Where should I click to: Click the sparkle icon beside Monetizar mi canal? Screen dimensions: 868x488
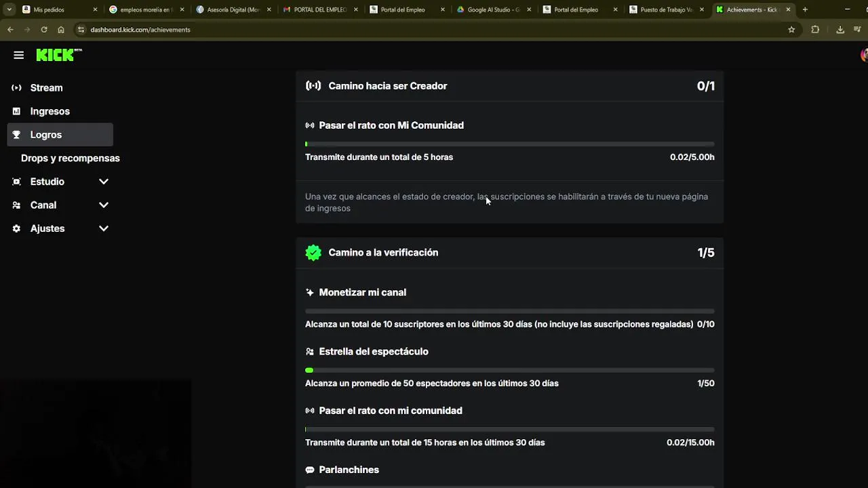pyautogui.click(x=310, y=292)
